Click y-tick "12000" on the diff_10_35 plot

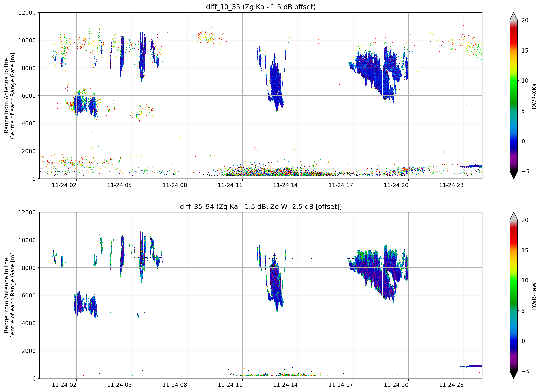[x=27, y=13]
